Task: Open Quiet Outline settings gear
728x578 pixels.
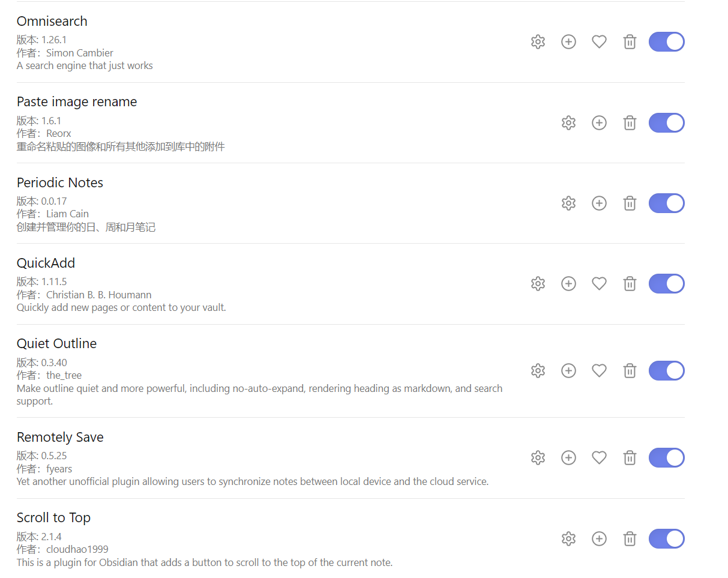Action: tap(538, 371)
